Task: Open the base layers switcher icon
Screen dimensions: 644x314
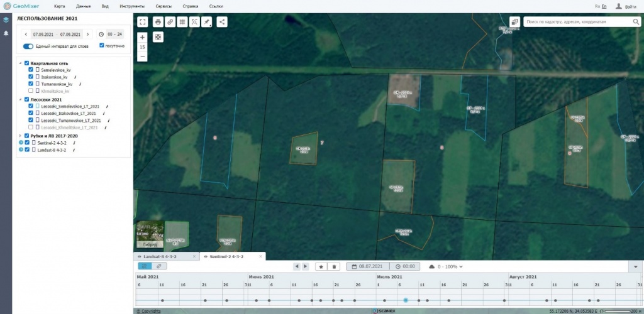Action: [x=514, y=22]
